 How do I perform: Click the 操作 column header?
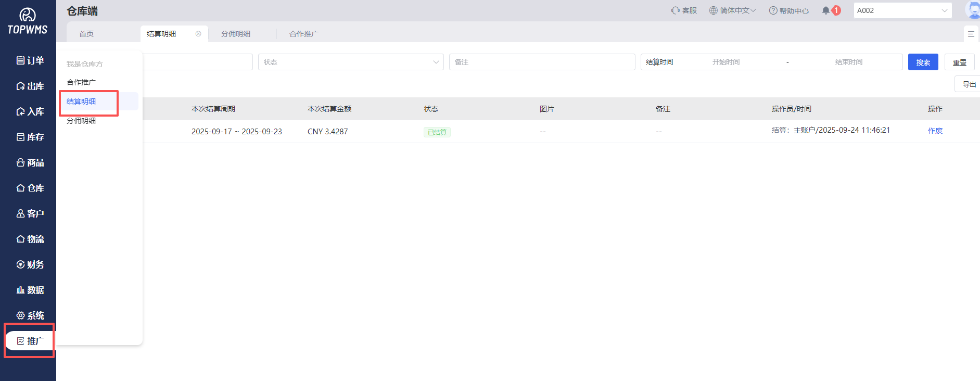click(x=935, y=109)
